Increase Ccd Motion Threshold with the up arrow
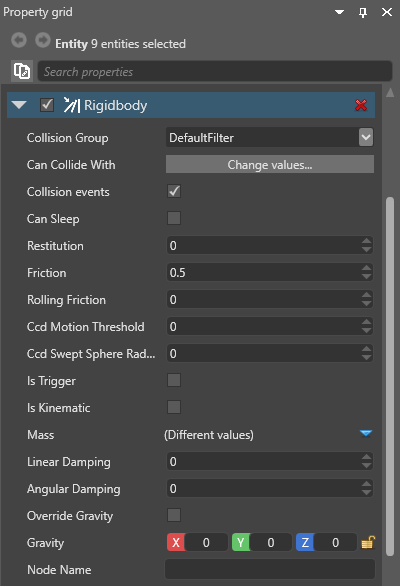The image size is (400, 586). (x=367, y=322)
